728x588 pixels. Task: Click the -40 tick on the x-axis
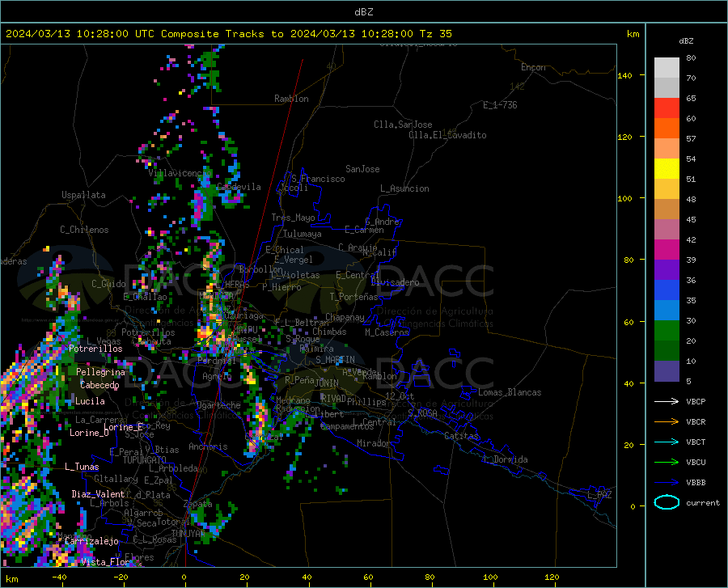[x=59, y=577]
